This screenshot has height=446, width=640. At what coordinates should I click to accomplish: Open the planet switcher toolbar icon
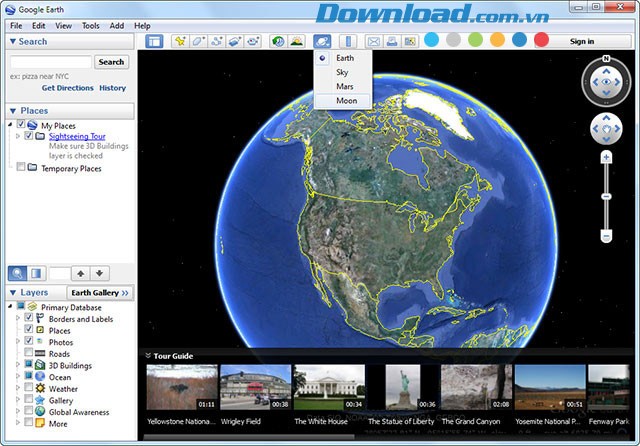(322, 41)
